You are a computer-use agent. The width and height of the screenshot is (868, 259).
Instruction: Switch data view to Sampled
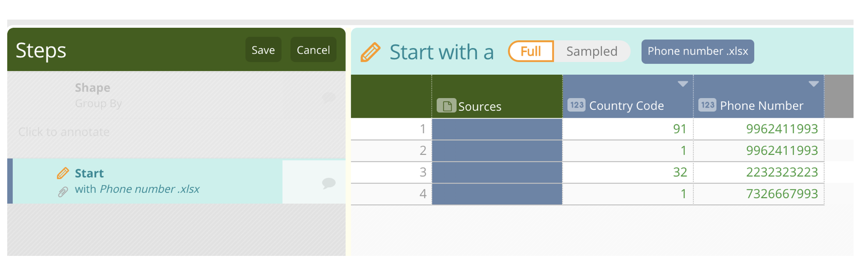coord(592,51)
